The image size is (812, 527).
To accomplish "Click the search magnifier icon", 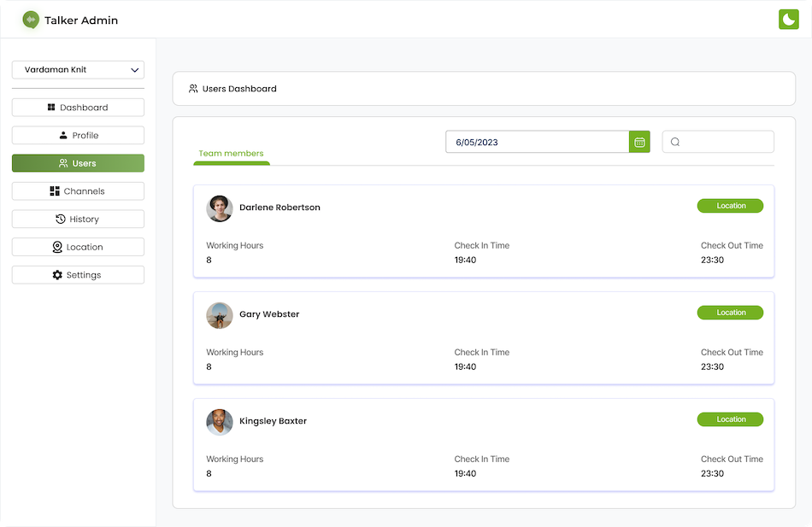I will tap(675, 142).
